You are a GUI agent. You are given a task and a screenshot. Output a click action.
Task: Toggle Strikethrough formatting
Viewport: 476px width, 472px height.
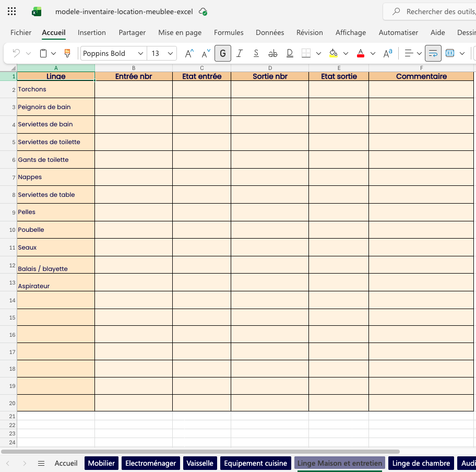pyautogui.click(x=273, y=53)
